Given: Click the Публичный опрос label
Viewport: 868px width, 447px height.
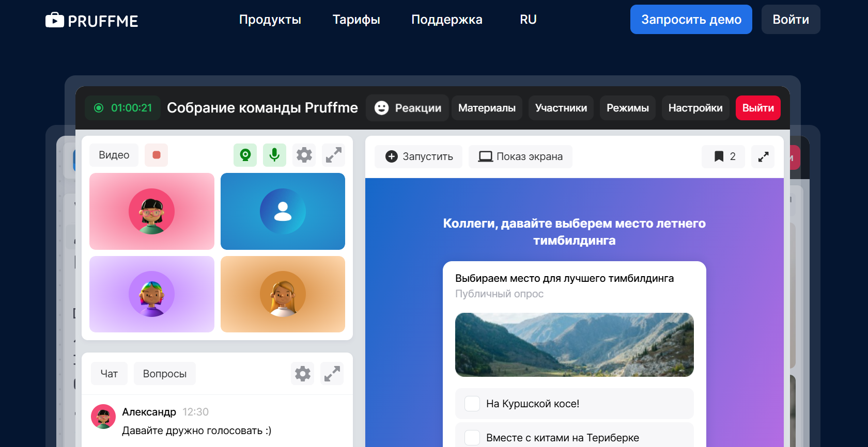Looking at the screenshot, I should point(499,294).
